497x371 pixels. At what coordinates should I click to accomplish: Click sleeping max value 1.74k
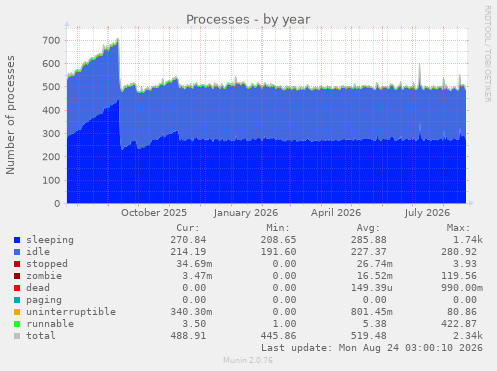(x=468, y=240)
